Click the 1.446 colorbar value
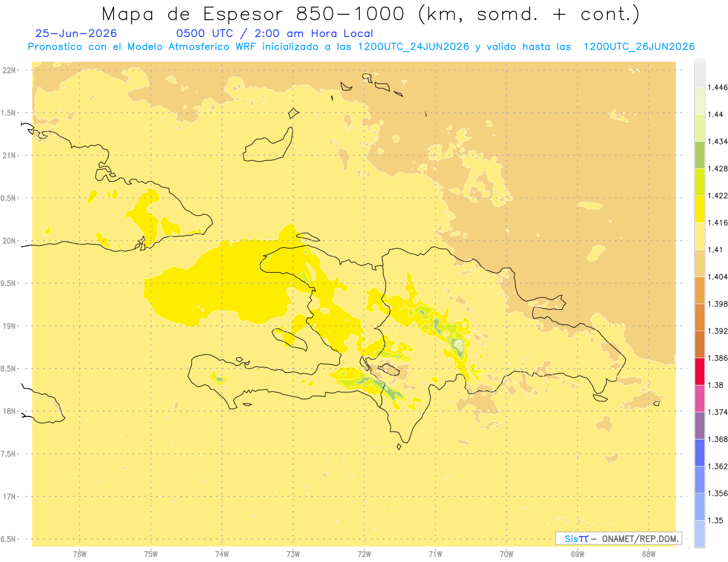 coord(718,87)
